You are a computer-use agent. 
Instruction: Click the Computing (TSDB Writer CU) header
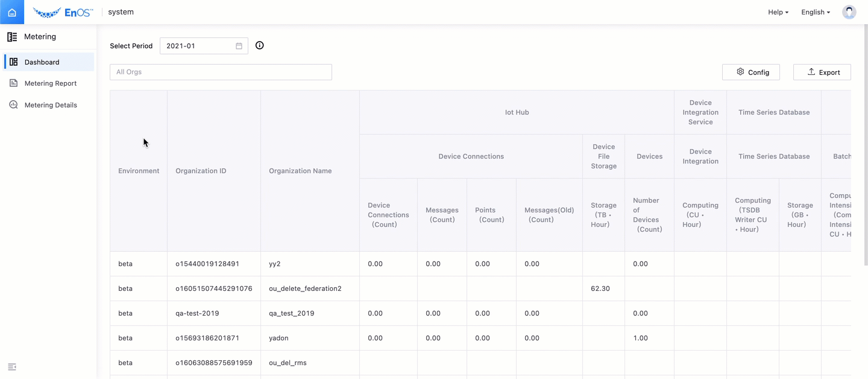pos(752,215)
